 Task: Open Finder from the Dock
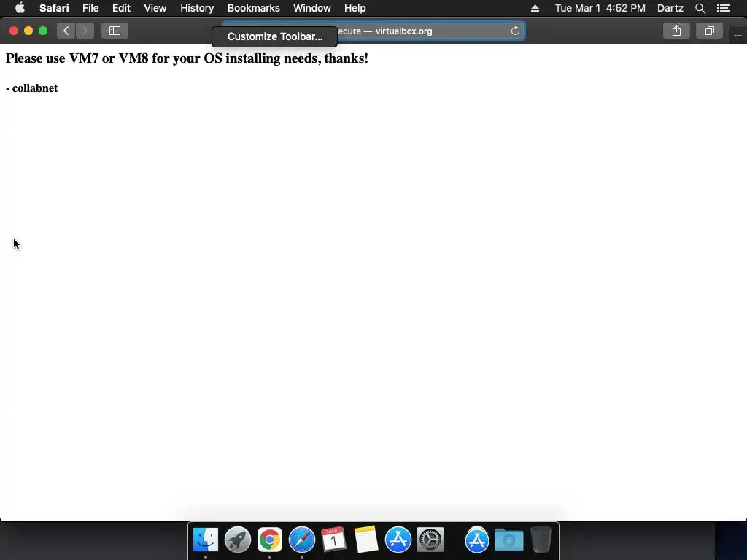(x=205, y=540)
